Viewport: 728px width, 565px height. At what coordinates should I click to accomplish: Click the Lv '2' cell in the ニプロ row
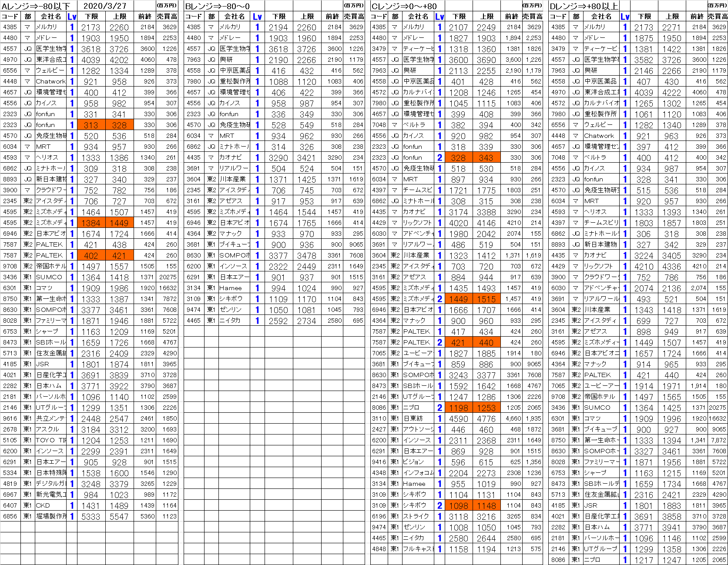click(439, 408)
